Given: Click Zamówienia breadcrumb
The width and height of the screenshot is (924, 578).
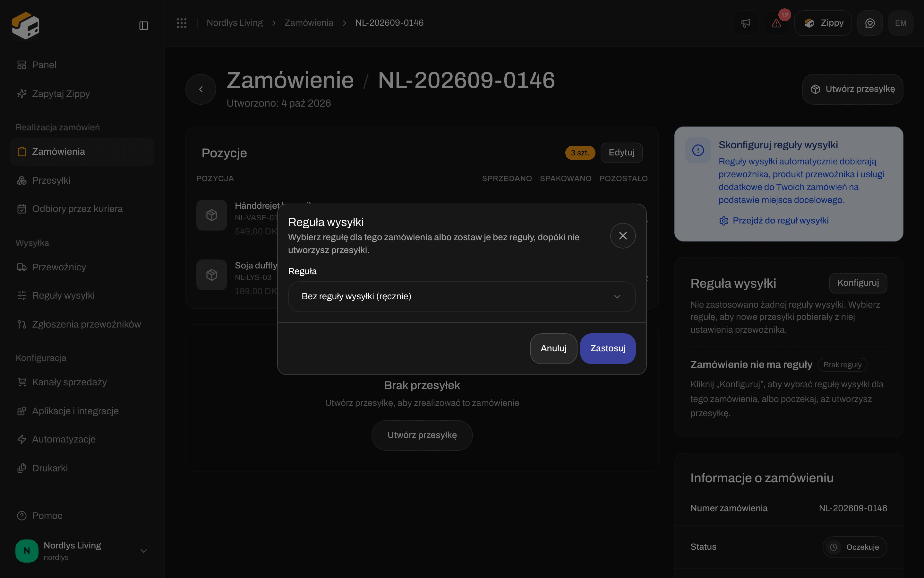Looking at the screenshot, I should coord(309,23).
